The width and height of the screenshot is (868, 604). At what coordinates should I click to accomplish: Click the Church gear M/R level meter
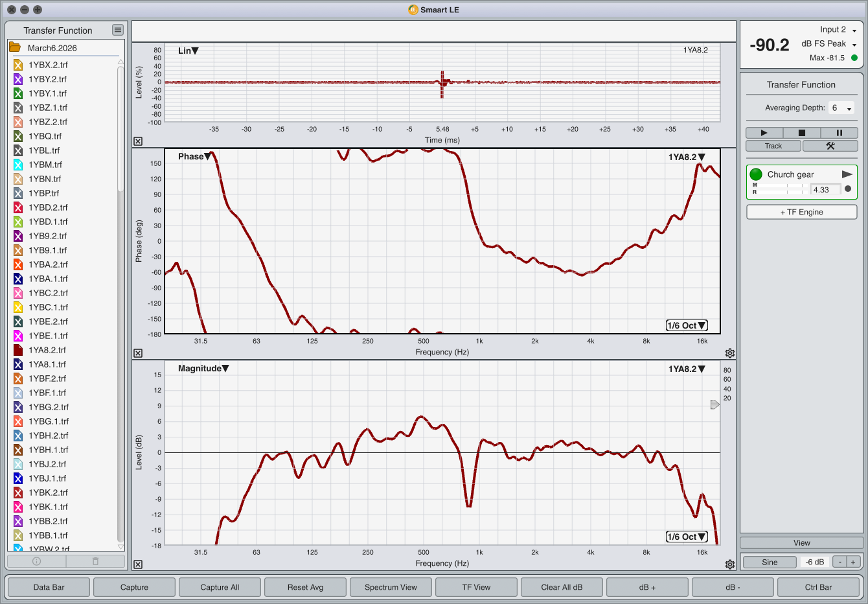point(780,189)
